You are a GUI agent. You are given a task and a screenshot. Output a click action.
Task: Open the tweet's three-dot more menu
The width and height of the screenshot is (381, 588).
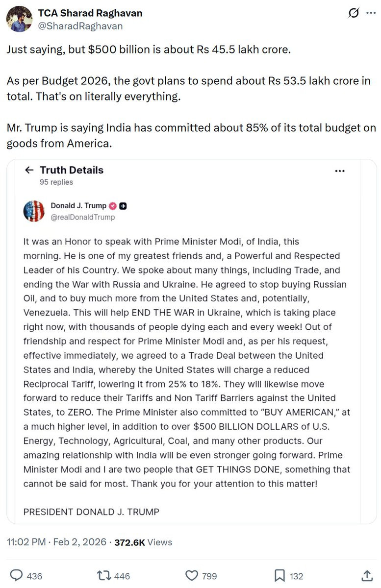coord(371,13)
